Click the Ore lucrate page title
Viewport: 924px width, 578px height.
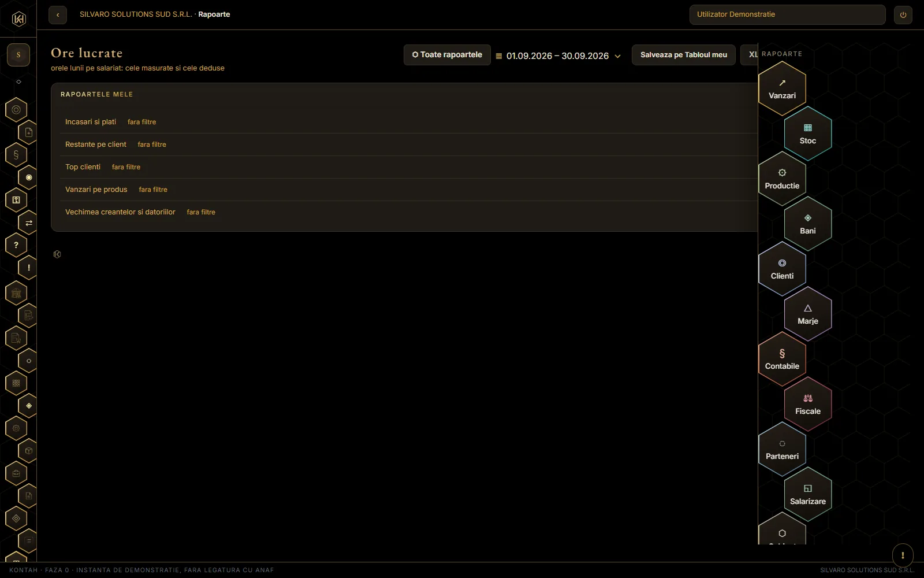(x=87, y=53)
